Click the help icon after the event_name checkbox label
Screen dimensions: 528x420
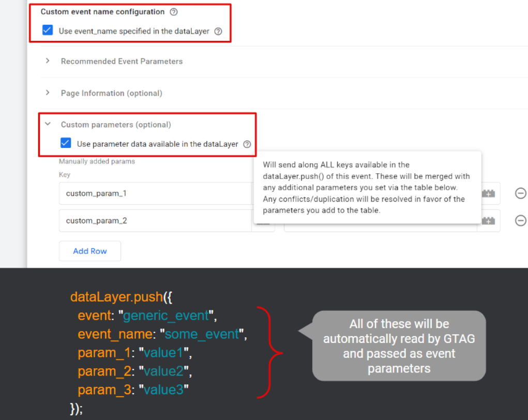pos(218,30)
